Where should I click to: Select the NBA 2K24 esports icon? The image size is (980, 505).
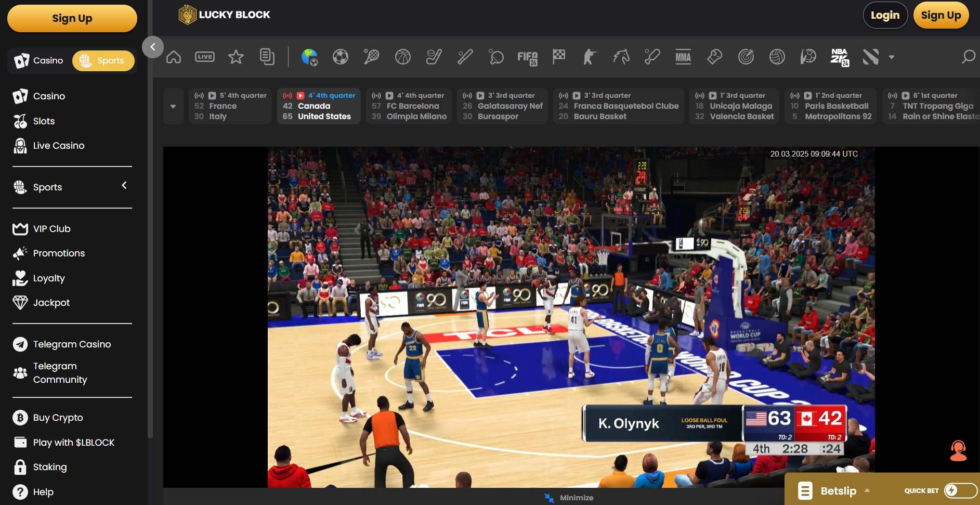point(840,57)
